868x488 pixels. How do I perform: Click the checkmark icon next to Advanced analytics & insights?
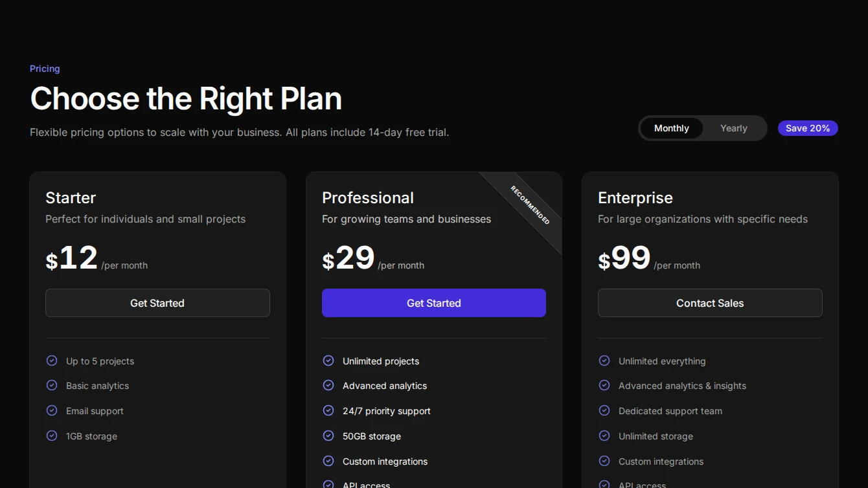(604, 385)
